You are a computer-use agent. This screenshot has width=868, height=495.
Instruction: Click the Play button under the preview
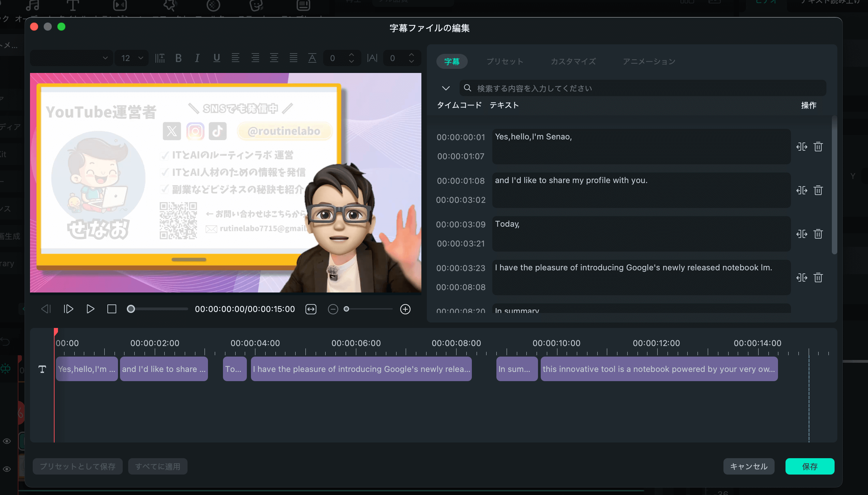point(90,309)
